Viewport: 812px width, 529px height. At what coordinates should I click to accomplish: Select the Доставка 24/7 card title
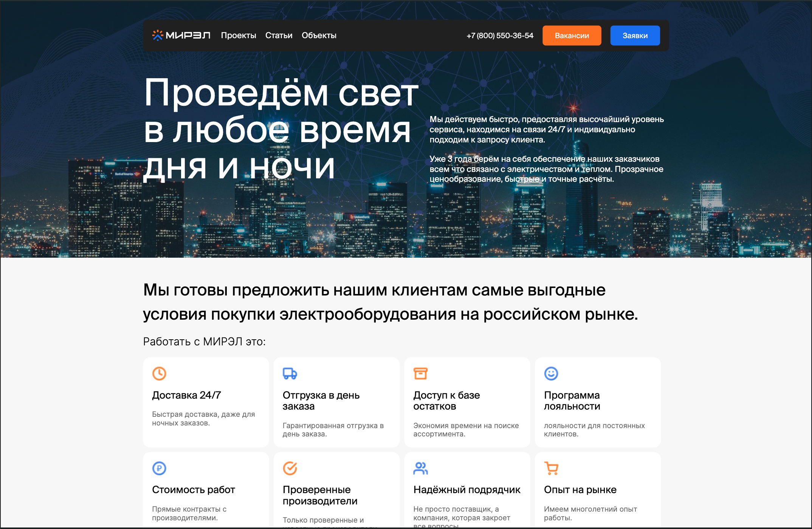click(x=186, y=395)
